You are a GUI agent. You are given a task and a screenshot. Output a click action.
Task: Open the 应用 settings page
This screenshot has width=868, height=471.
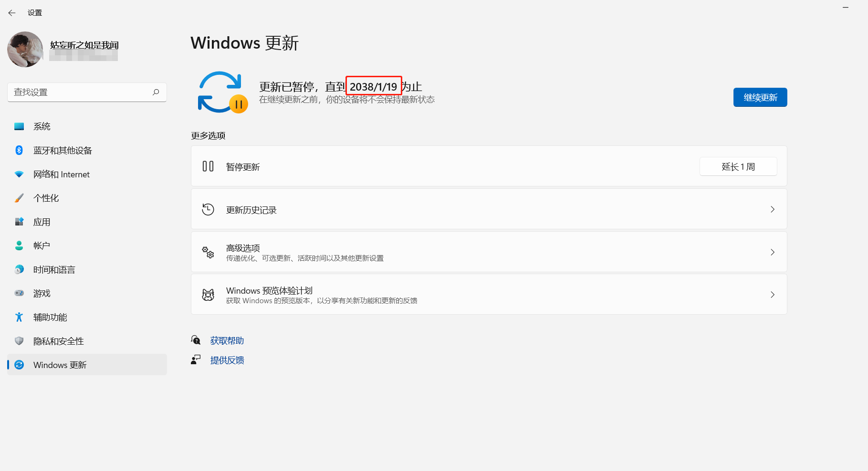pyautogui.click(x=87, y=222)
